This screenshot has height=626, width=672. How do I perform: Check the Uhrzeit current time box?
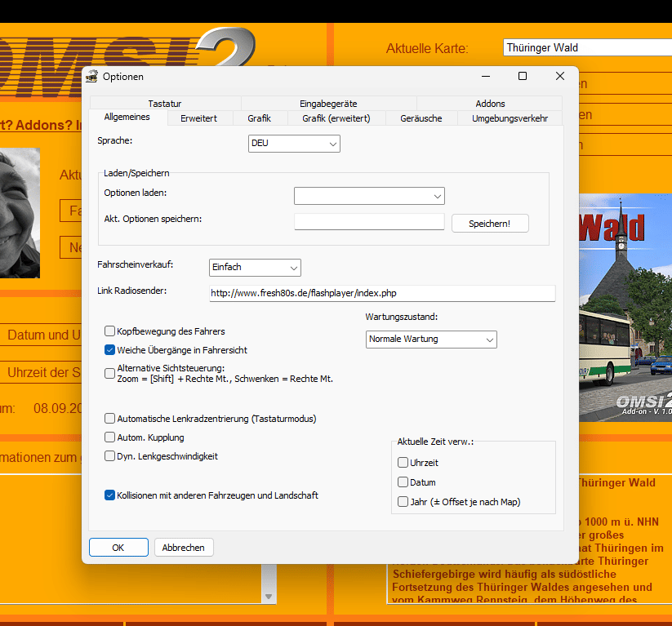coord(403,462)
